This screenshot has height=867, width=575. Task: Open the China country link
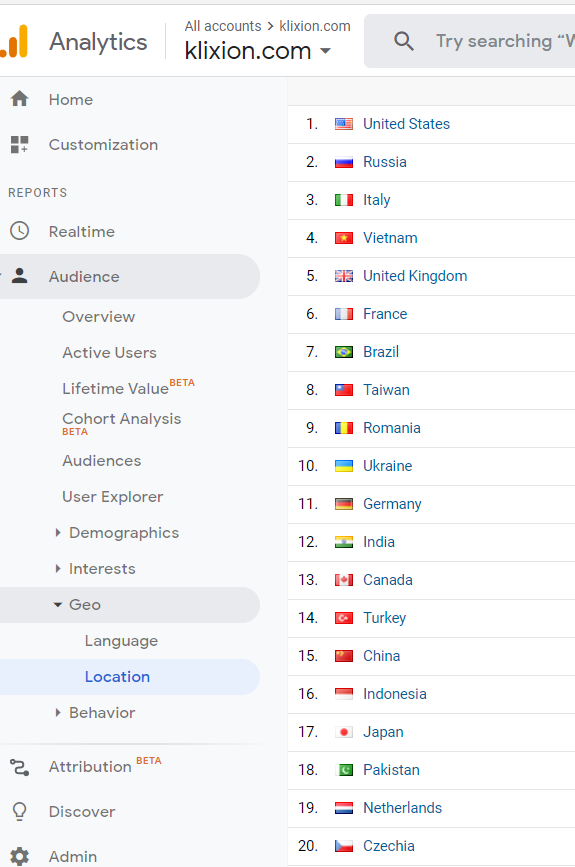[x=381, y=656]
